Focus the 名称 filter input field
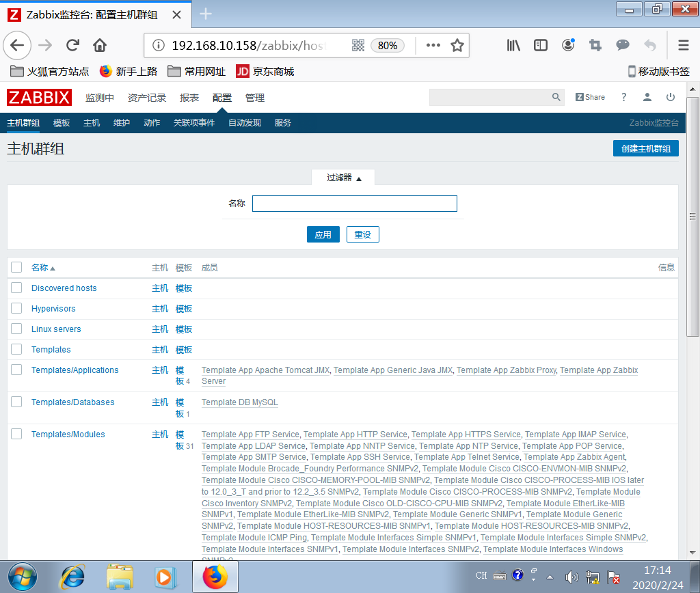700x593 pixels. point(355,204)
